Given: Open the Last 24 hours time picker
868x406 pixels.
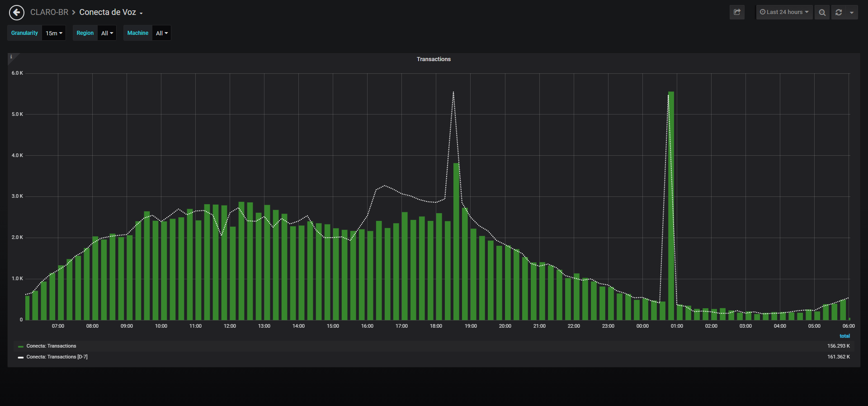Looking at the screenshot, I should pos(784,12).
